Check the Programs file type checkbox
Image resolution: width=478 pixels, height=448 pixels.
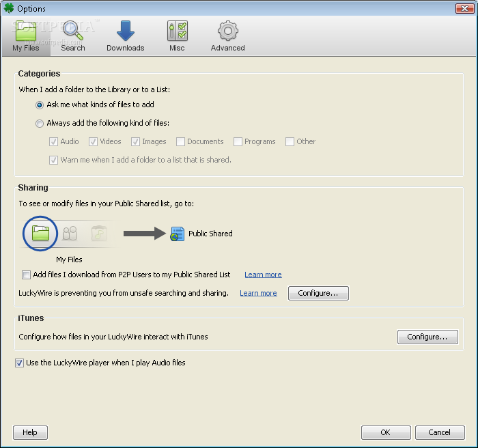click(238, 142)
